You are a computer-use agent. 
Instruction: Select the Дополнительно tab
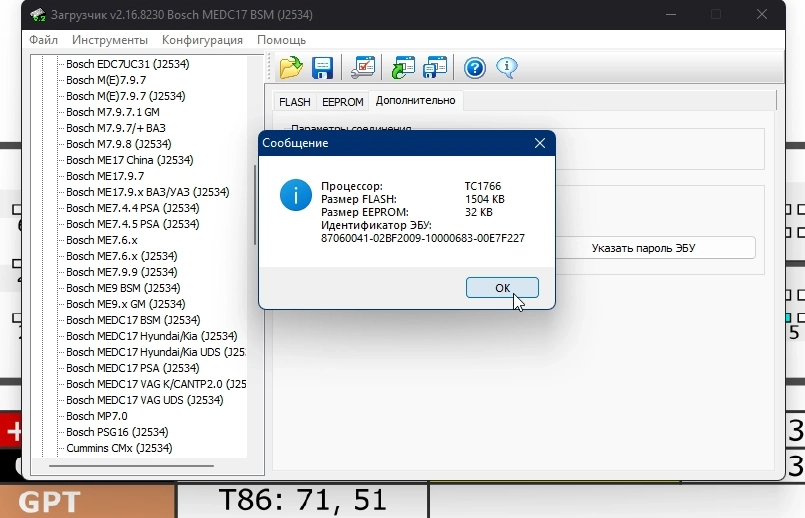pos(415,101)
